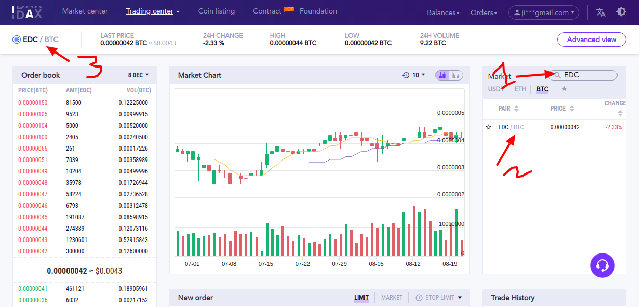This screenshot has width=644, height=307.
Task: Select the BTC market tab
Action: coord(543,89)
